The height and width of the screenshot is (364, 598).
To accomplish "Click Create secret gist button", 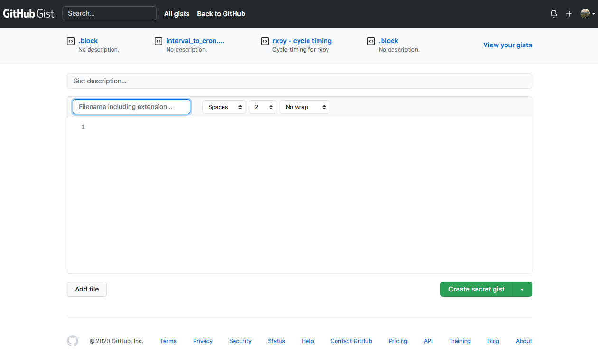I will pos(477,289).
